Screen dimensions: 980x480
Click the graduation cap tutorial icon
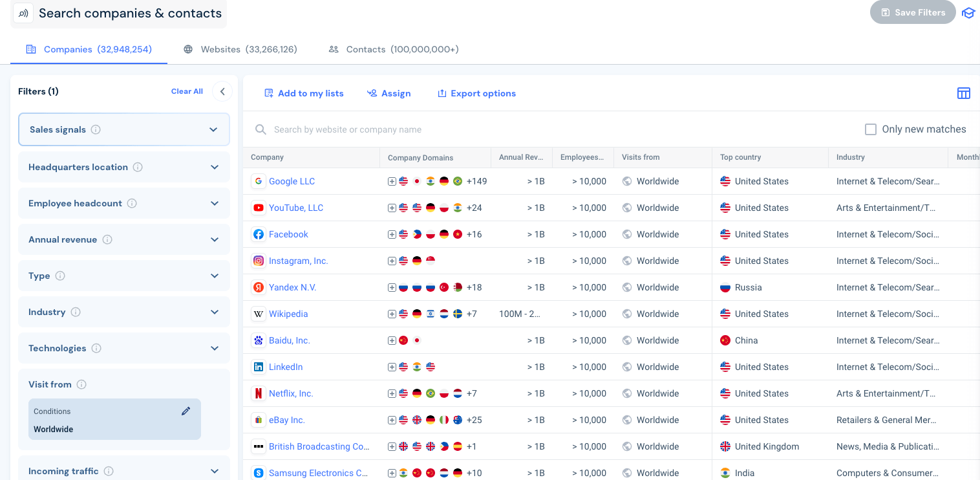pos(968,13)
